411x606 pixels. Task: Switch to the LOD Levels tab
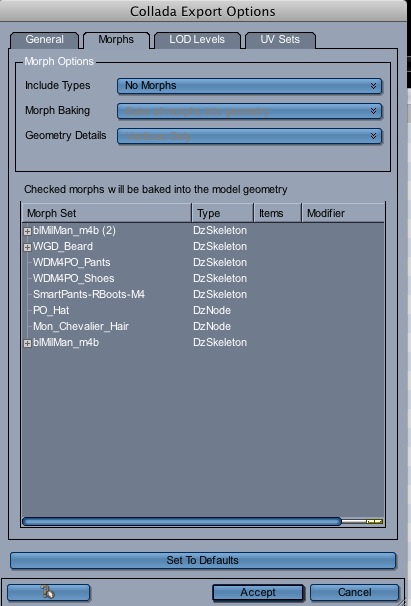point(197,40)
